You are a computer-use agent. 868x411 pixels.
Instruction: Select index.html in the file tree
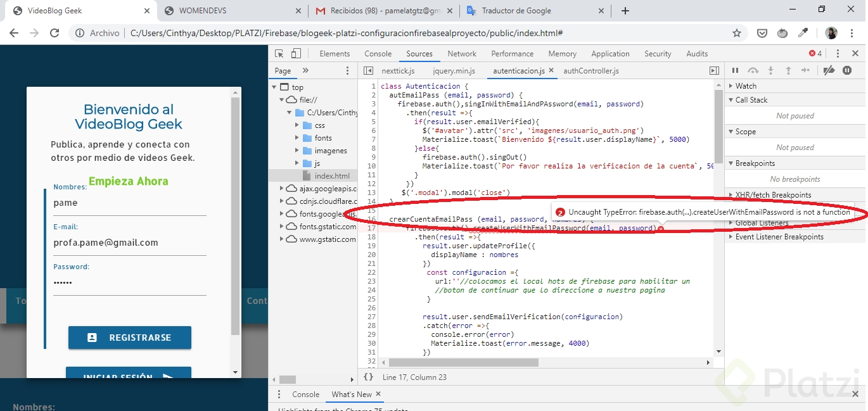pos(332,176)
